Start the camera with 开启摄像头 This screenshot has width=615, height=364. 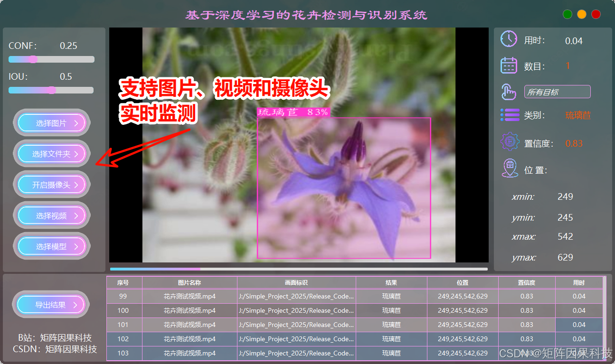(x=51, y=185)
